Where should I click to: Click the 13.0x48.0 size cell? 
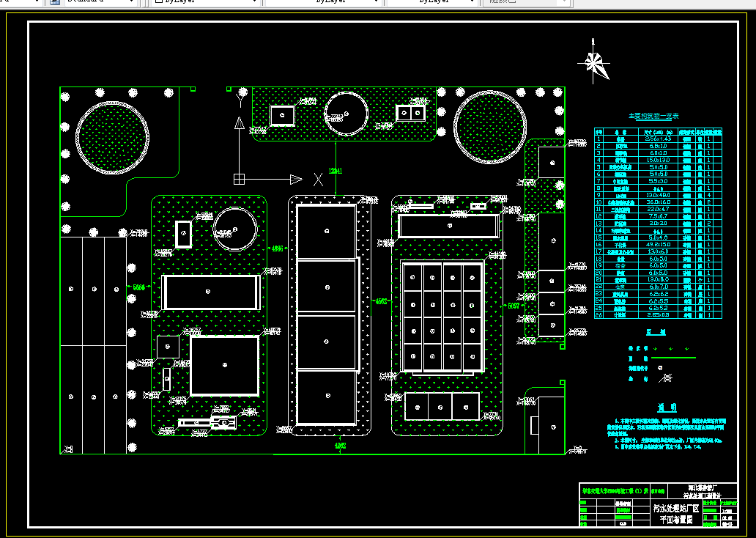coord(658,195)
